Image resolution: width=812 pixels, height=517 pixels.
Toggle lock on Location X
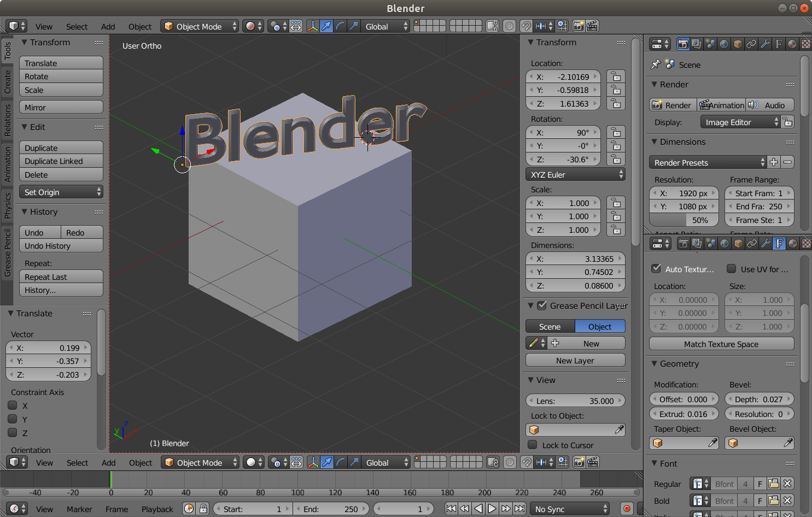[616, 77]
